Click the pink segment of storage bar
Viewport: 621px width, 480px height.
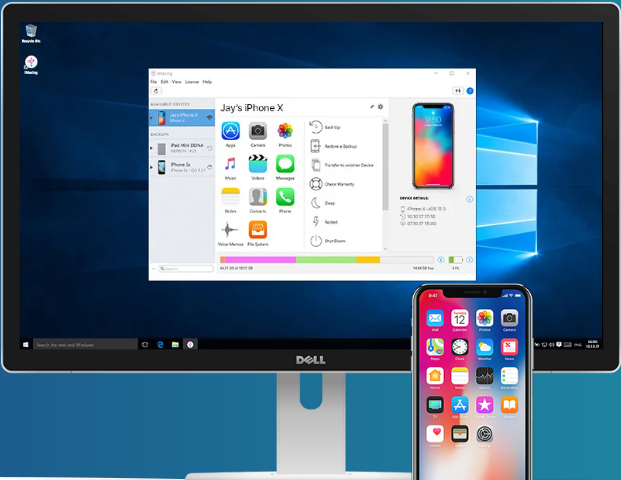click(x=261, y=260)
